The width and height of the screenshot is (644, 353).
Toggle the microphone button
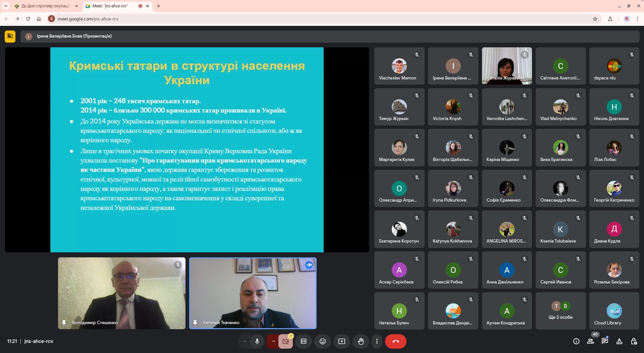(x=257, y=341)
